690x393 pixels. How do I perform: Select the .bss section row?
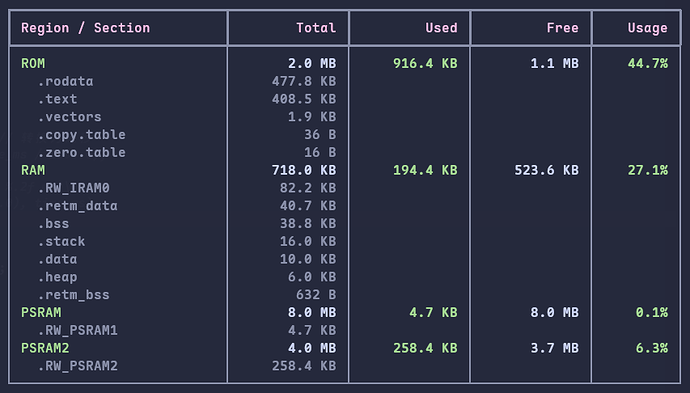53,224
